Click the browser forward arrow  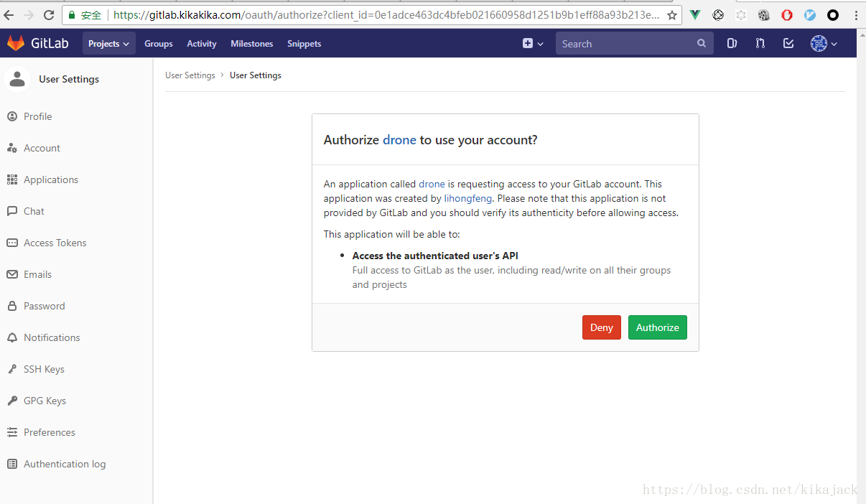[29, 15]
